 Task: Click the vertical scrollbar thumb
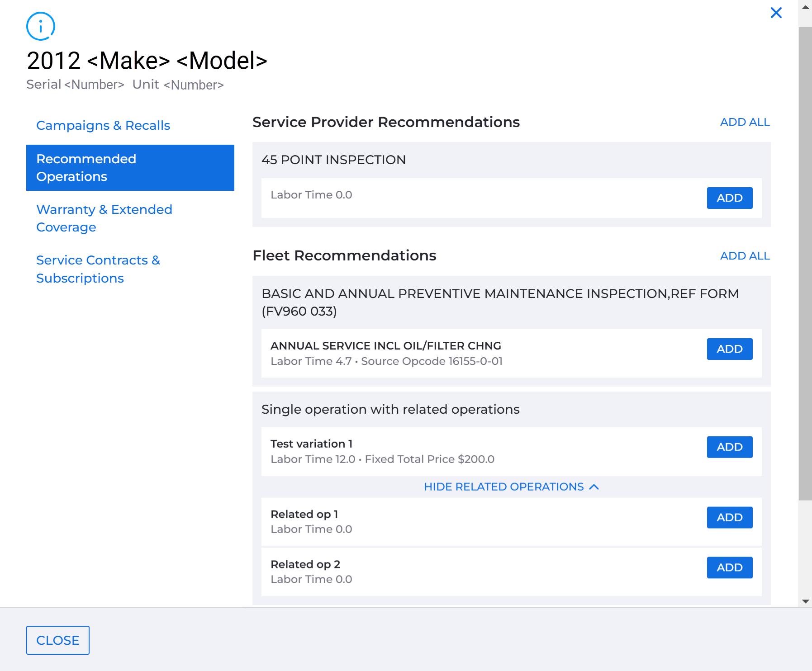coord(805,264)
